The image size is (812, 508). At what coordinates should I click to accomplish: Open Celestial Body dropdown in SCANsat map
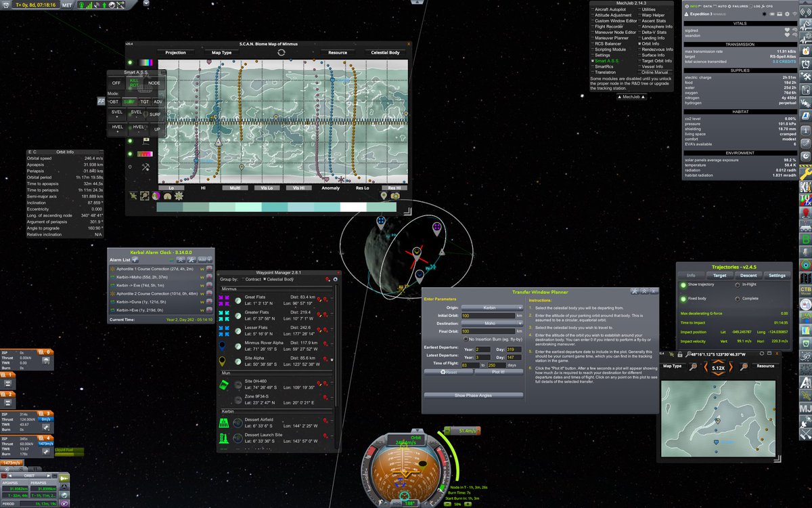coord(385,52)
